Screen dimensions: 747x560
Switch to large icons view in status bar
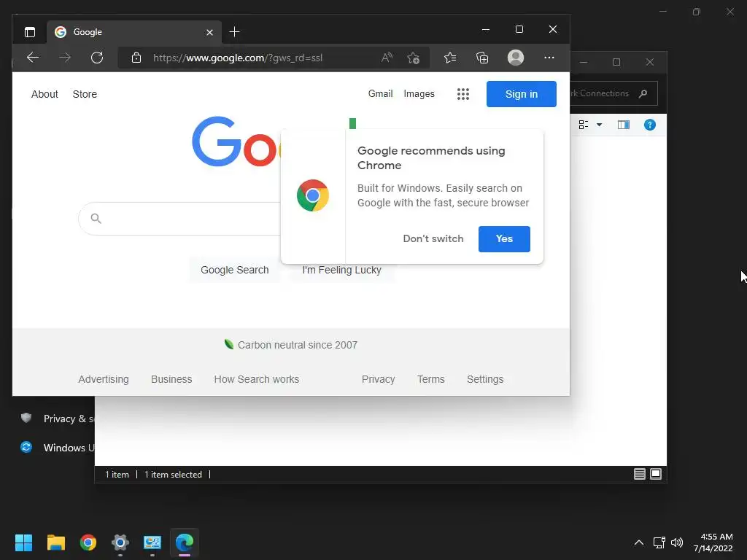(x=656, y=474)
